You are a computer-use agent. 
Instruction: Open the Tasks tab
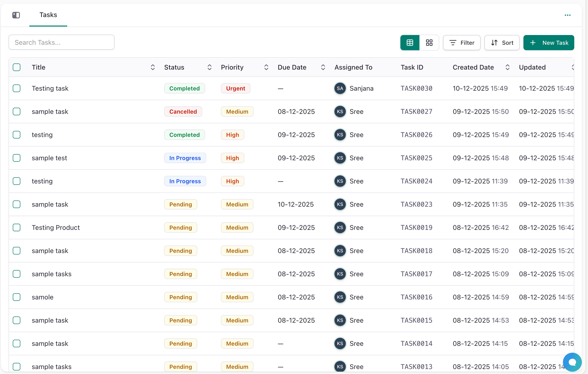pos(48,15)
